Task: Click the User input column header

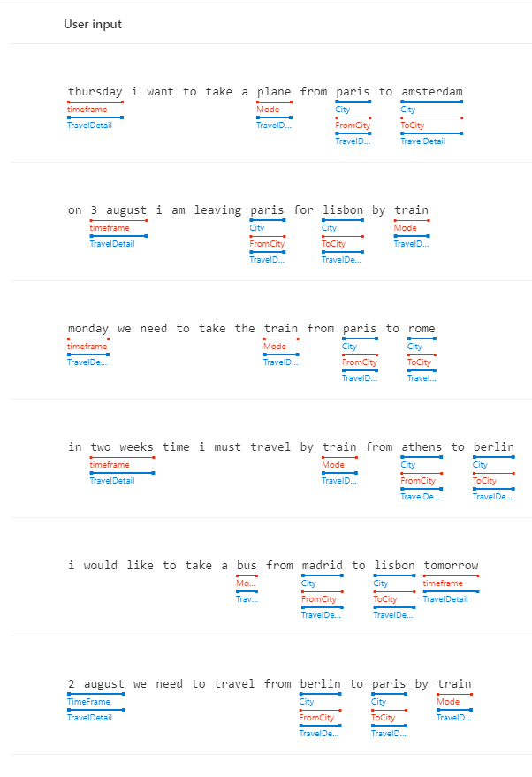Action: pos(93,24)
